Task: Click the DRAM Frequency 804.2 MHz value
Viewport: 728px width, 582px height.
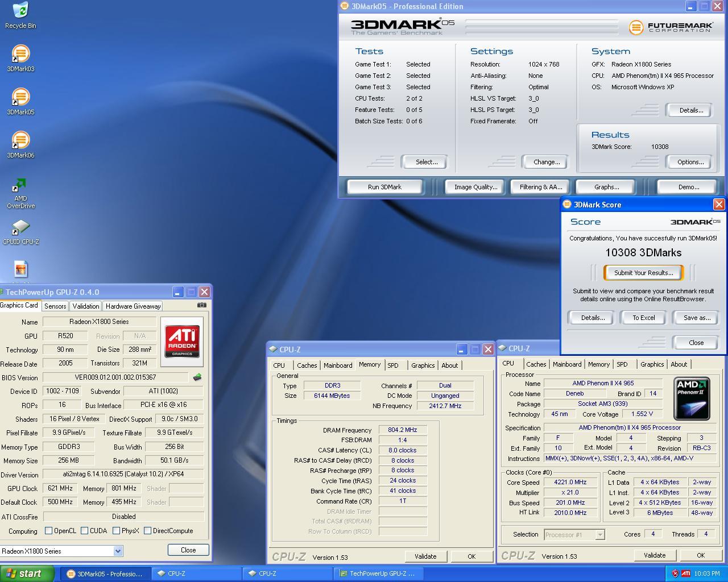Action: click(x=403, y=430)
